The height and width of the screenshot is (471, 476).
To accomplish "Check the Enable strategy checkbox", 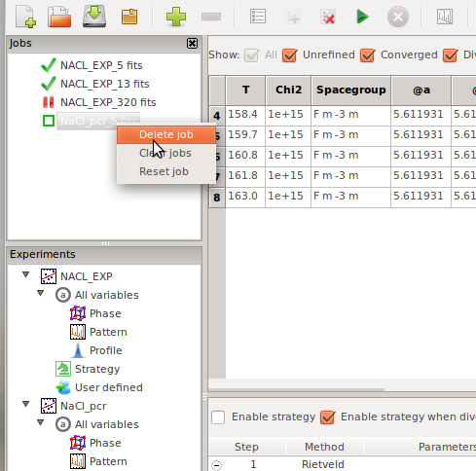I will pyautogui.click(x=218, y=417).
